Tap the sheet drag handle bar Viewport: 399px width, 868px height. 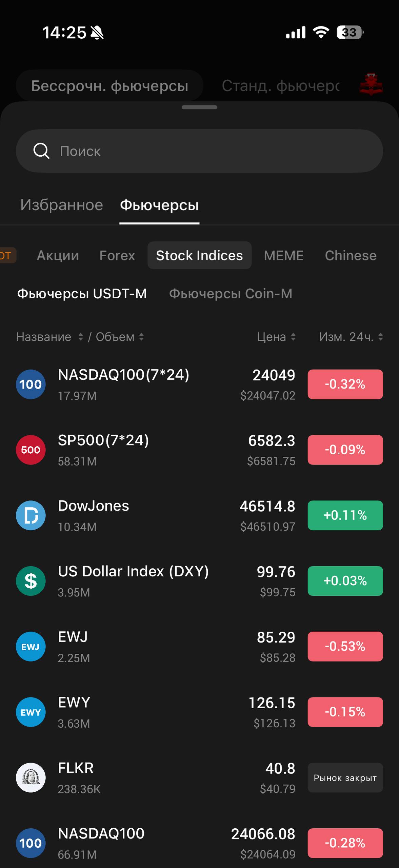(x=199, y=107)
